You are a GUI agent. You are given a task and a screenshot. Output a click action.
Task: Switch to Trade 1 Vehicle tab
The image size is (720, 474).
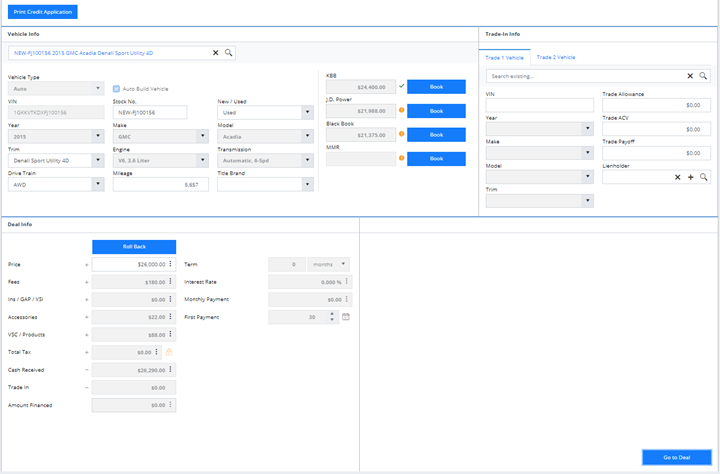pos(504,58)
